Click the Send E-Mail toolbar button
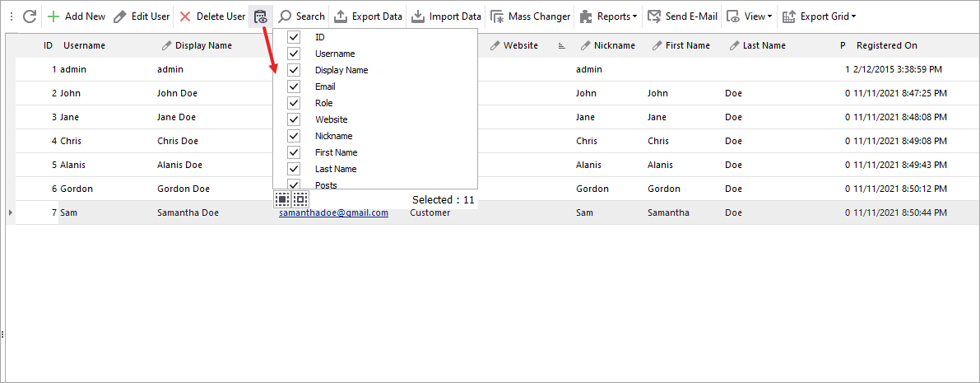This screenshot has height=383, width=980. [682, 16]
